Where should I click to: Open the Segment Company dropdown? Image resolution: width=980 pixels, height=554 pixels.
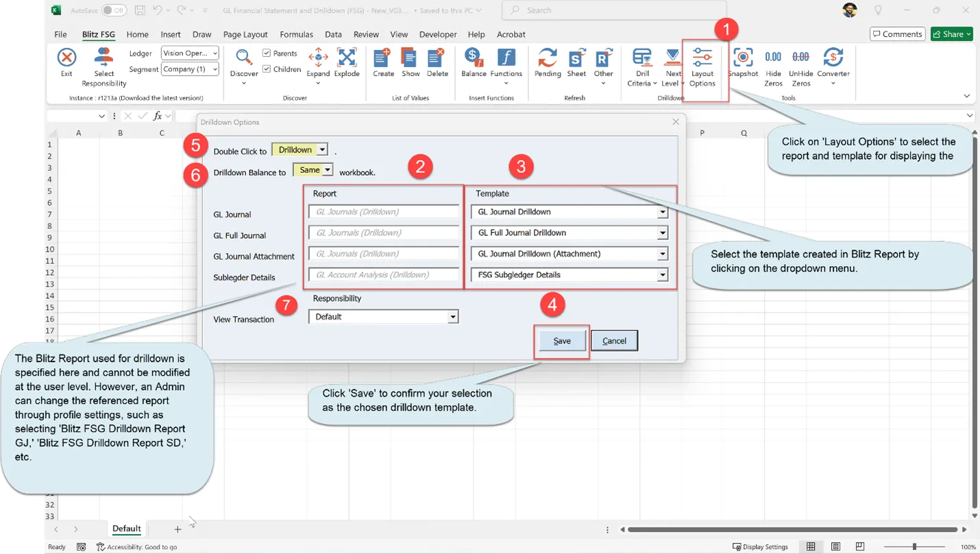[x=215, y=69]
